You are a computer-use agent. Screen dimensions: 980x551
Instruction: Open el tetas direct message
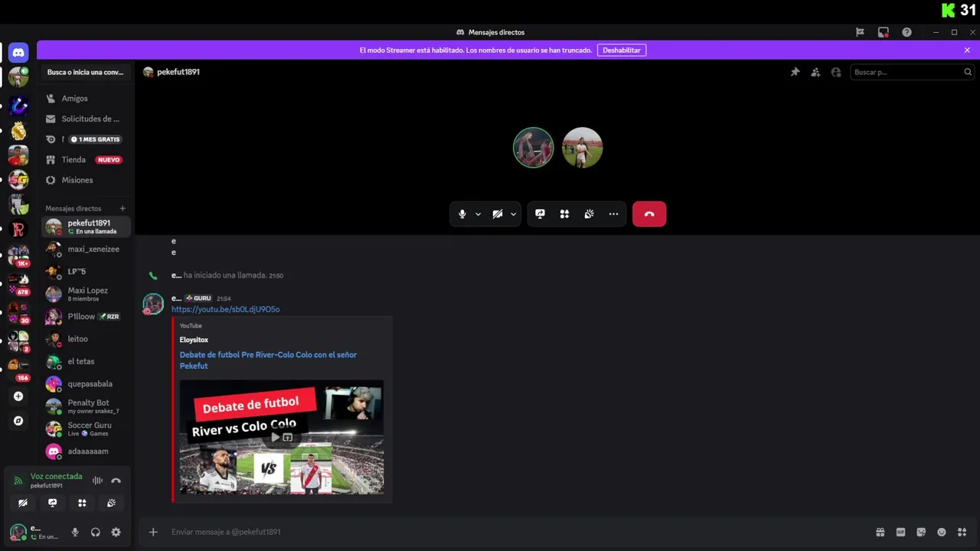[86, 361]
